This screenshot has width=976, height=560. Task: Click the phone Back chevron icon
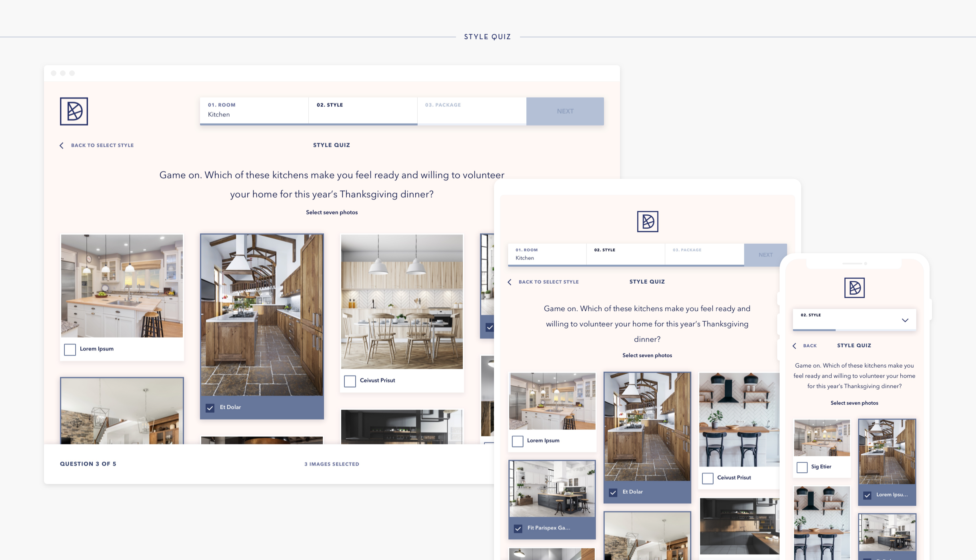[x=794, y=346]
